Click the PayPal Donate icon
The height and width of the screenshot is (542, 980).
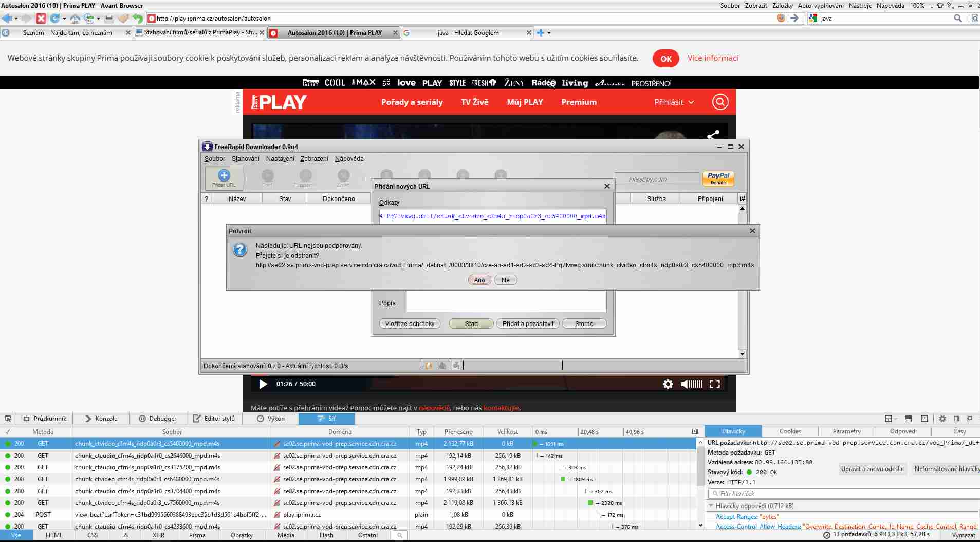tap(718, 178)
